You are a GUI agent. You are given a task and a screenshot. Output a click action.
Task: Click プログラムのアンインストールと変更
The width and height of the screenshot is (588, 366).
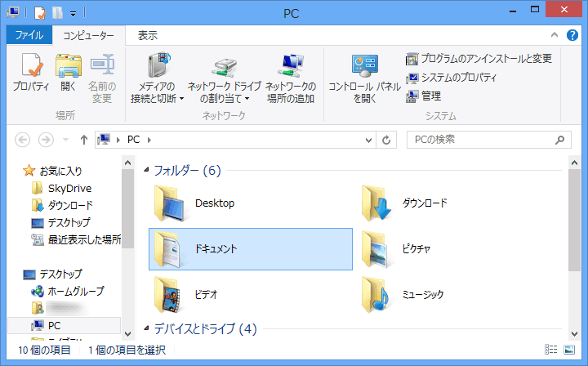(479, 59)
